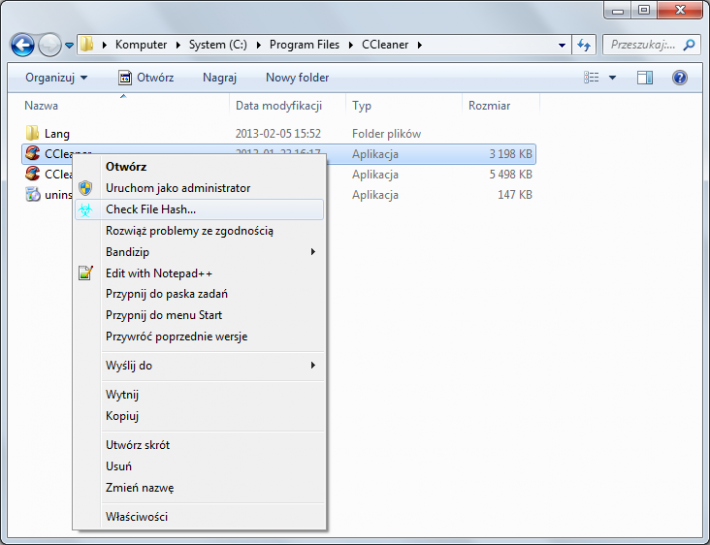The image size is (710, 545).
Task: Select the Lang folder name
Action: click(x=57, y=134)
